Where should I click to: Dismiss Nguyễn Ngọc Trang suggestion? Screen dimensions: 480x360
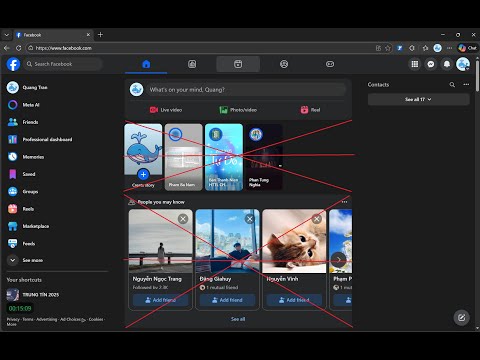(183, 219)
